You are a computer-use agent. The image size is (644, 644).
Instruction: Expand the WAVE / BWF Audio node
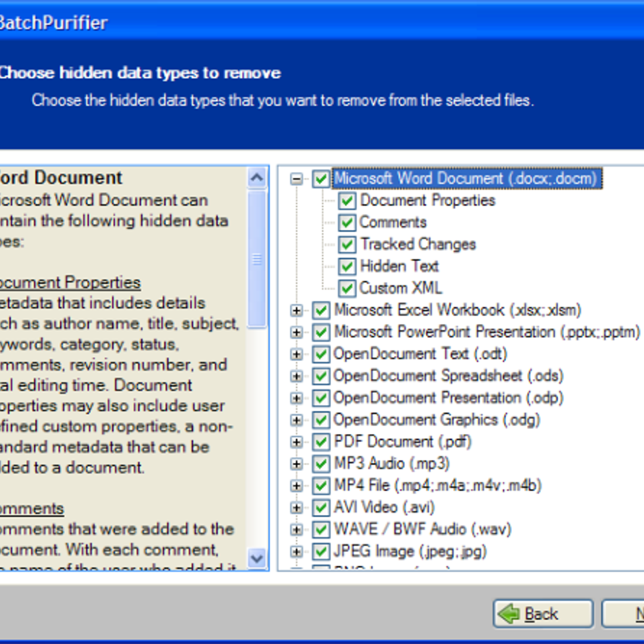pyautogui.click(x=297, y=530)
